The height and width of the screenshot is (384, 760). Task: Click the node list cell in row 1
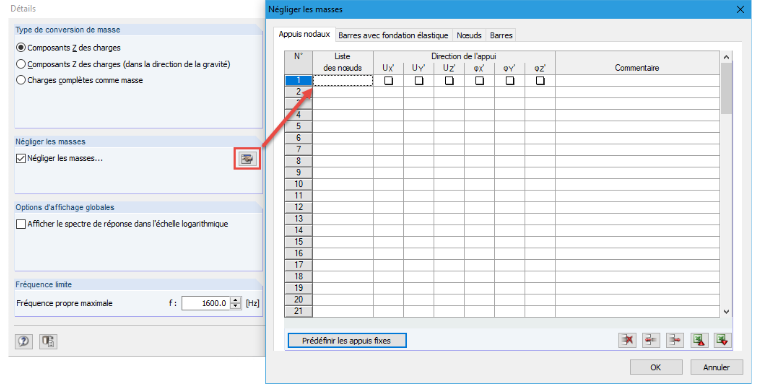coord(343,80)
